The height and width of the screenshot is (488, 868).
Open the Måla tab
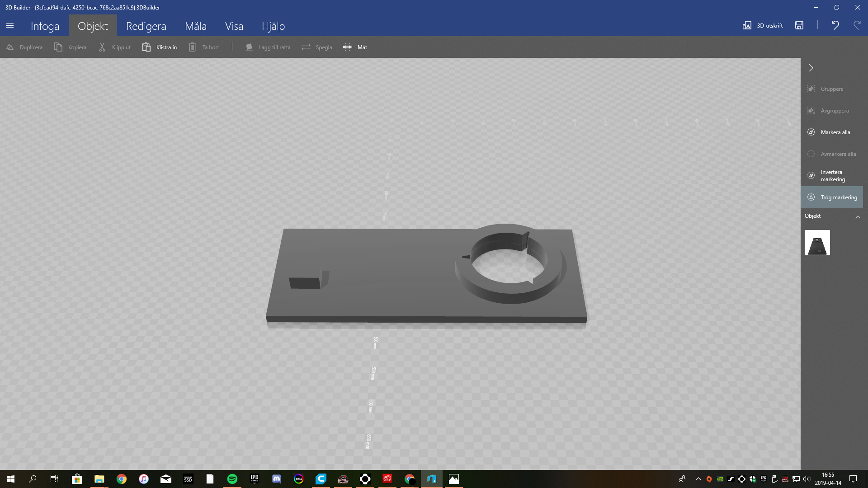pos(196,26)
